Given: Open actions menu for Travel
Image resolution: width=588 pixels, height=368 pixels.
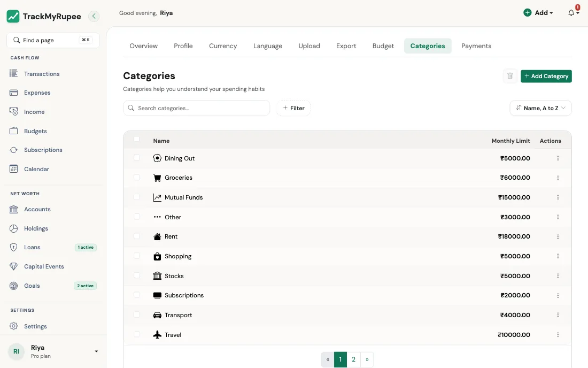Looking at the screenshot, I should [558, 335].
